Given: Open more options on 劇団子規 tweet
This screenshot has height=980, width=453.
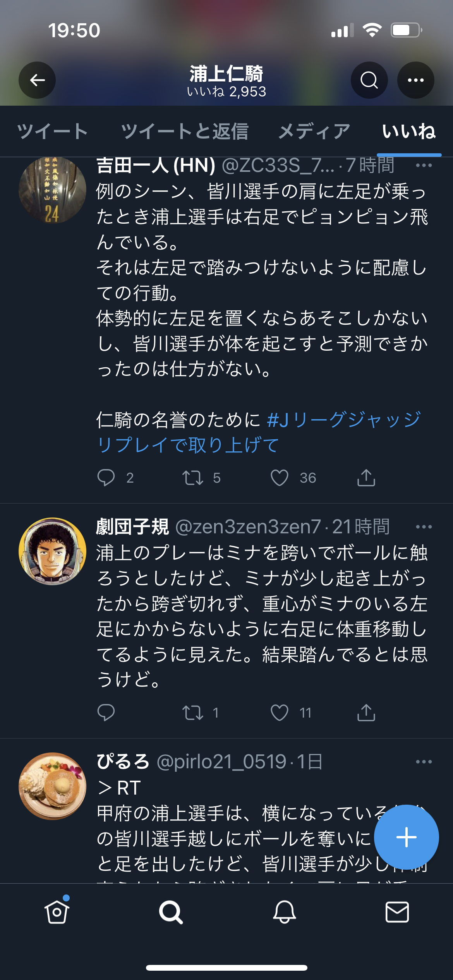Looking at the screenshot, I should pyautogui.click(x=424, y=527).
